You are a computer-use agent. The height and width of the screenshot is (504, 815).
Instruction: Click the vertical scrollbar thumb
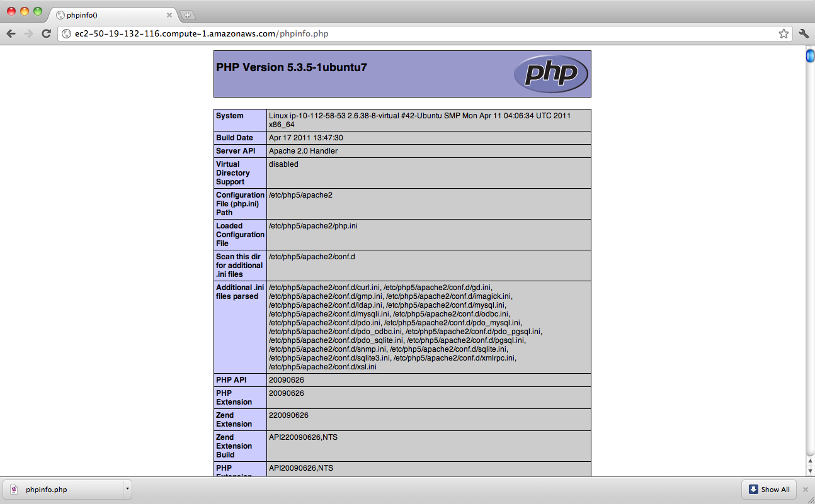(810, 56)
